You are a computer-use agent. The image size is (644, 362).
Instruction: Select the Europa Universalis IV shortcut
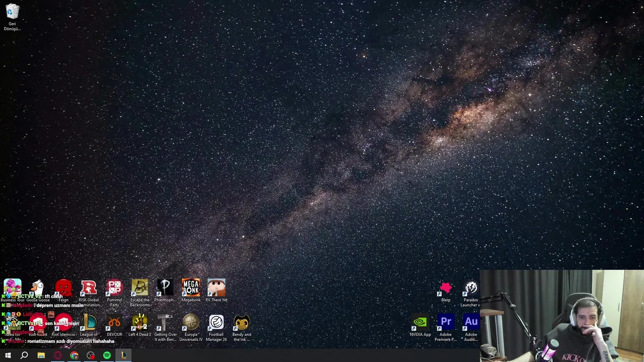(191, 327)
